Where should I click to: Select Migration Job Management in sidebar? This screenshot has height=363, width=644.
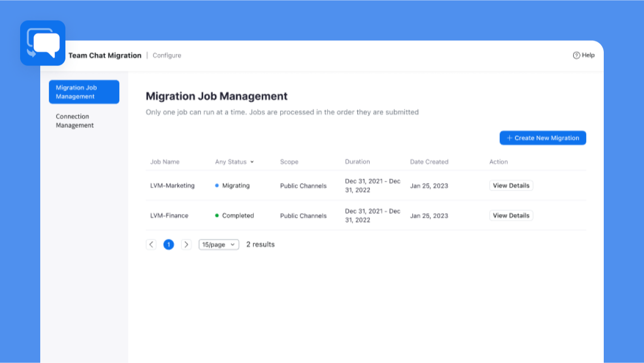[x=84, y=92]
